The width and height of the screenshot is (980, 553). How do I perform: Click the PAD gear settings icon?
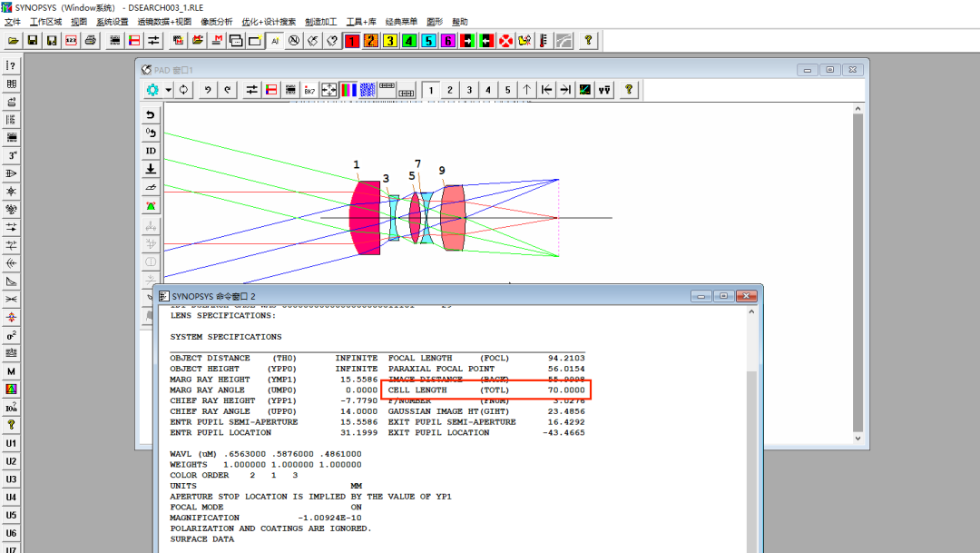tap(152, 90)
